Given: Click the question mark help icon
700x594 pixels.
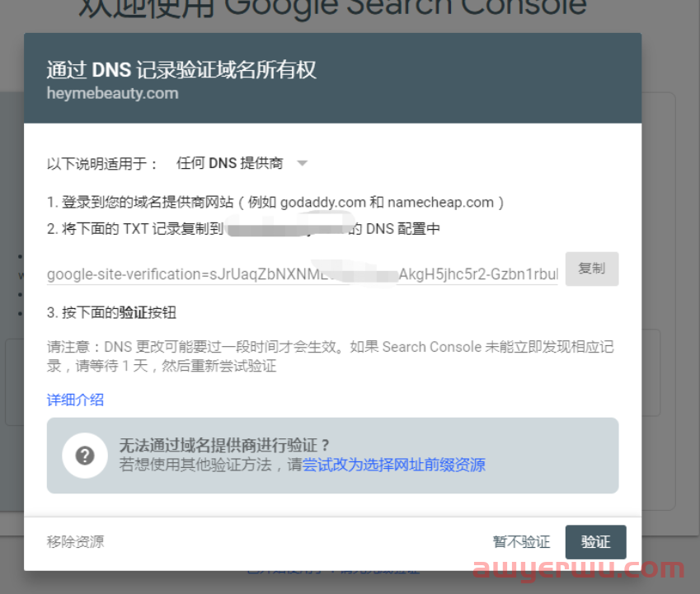Looking at the screenshot, I should [x=85, y=454].
